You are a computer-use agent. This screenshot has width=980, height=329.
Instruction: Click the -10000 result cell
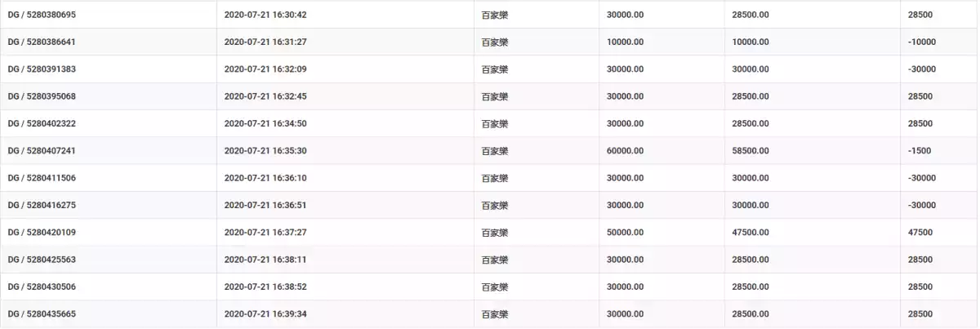click(921, 42)
